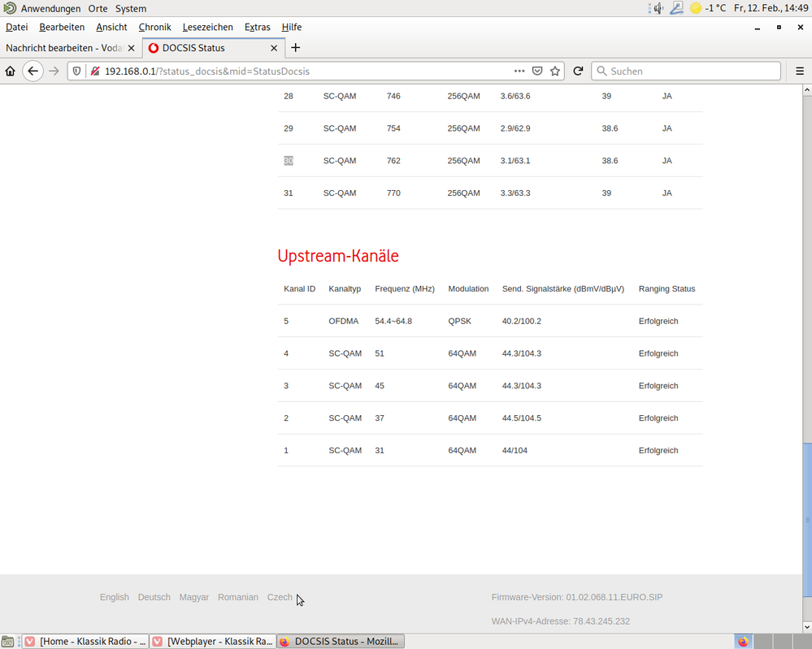Click the QPSK modulation cell

click(460, 322)
